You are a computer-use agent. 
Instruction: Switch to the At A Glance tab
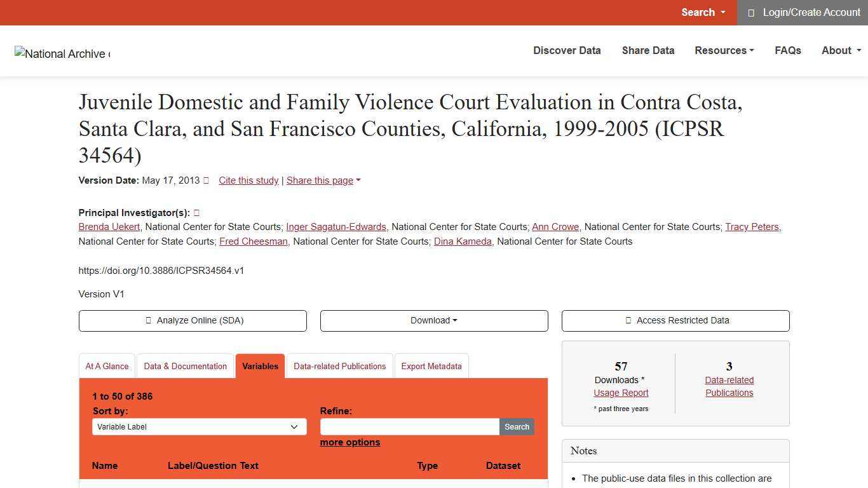(x=107, y=366)
